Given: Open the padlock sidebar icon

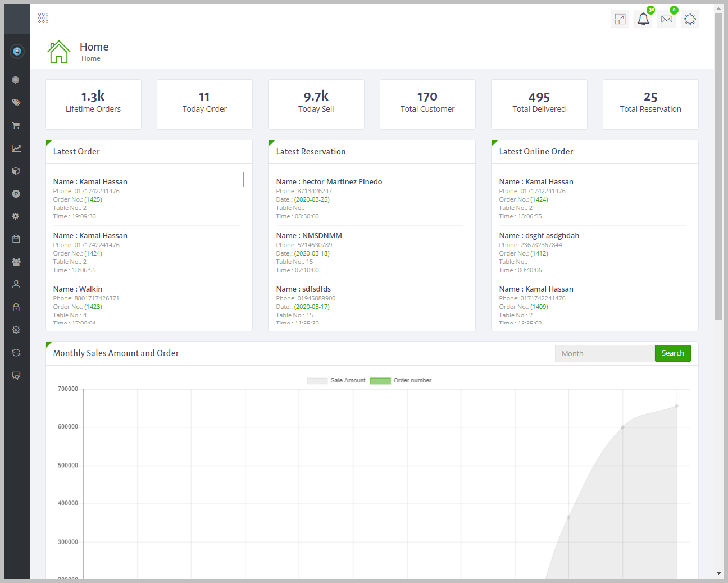Looking at the screenshot, I should pos(16,307).
